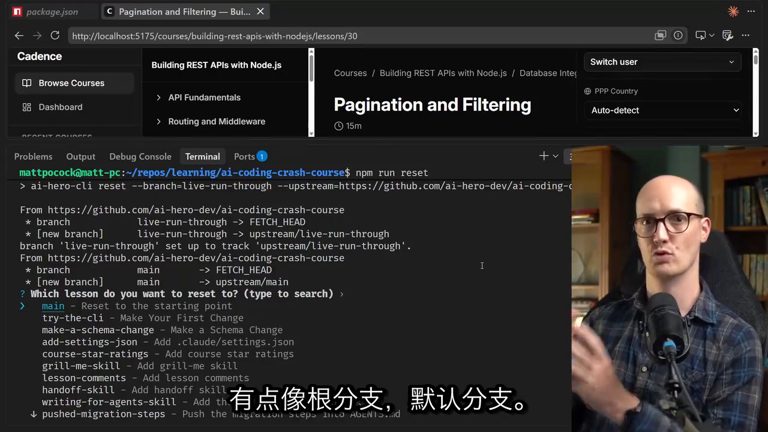Viewport: 768px width, 432px height.
Task: Open Browse Courses in the sidebar
Action: click(74, 83)
